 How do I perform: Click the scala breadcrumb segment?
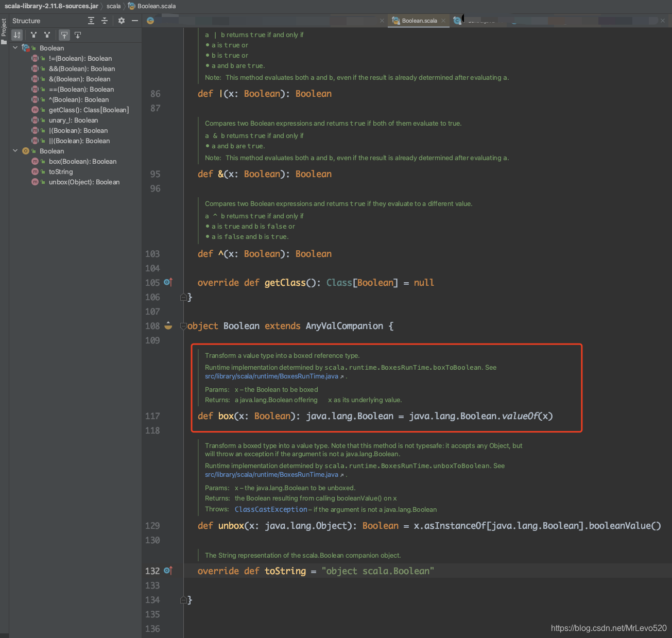point(113,6)
